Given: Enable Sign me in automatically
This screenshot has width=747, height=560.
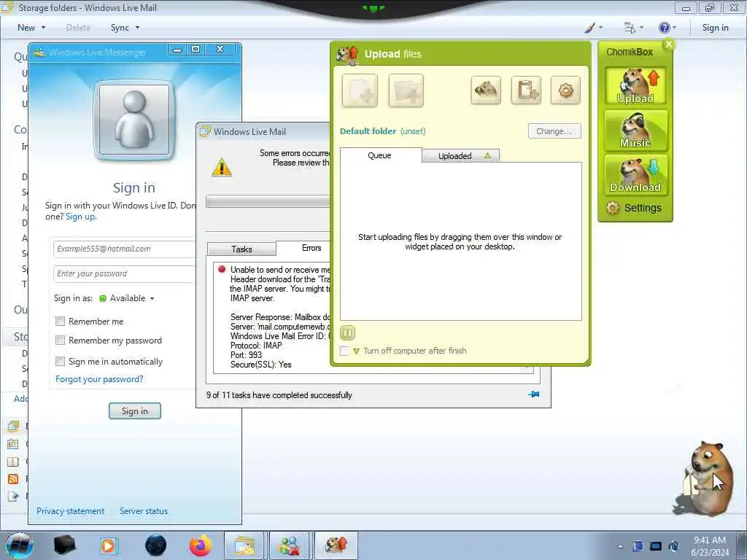Looking at the screenshot, I should (x=60, y=362).
